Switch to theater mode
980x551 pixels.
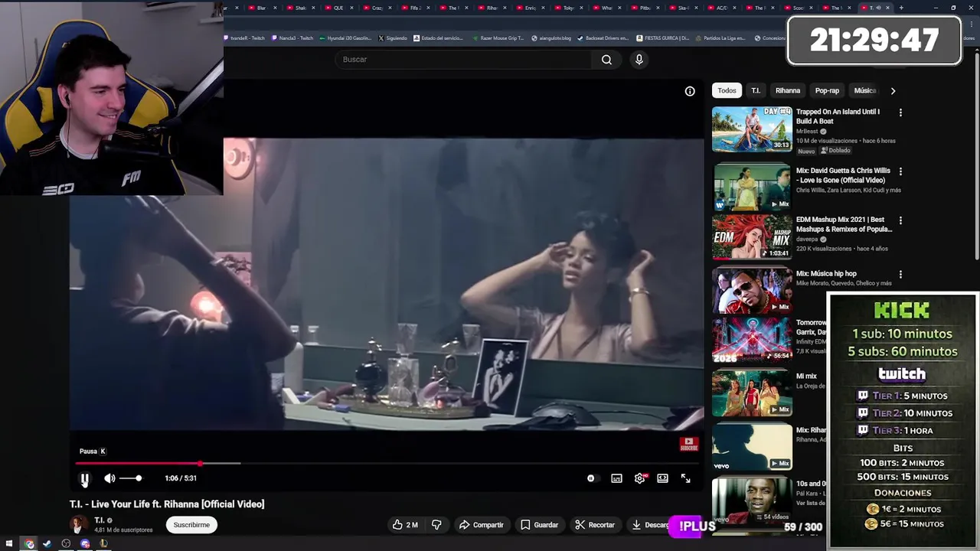point(662,478)
